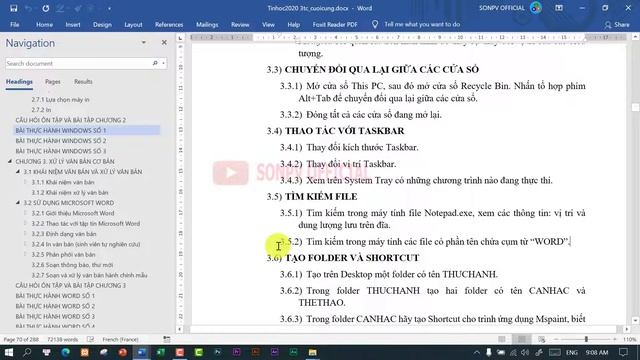The image size is (640, 360).
Task: Go to heading BÀI THỰC HÀNH WORD SỐ 2
Action: click(55, 306)
